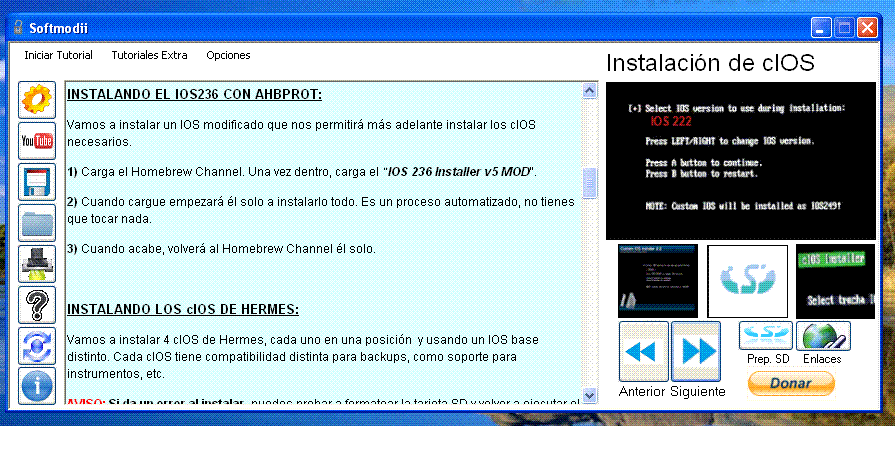Click the floppy disk save icon
Viewport: 895px width, 450px height.
click(x=37, y=182)
